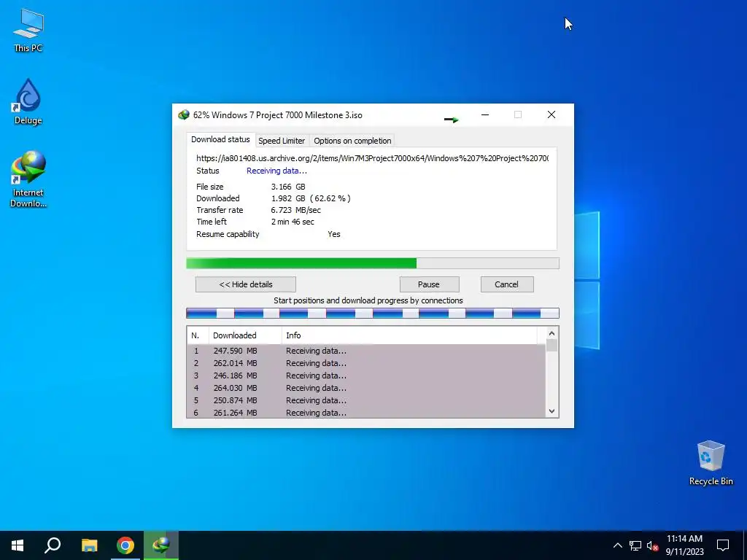Screen dimensions: 747x560
Task: Click the Resume capability value Yes
Action: (334, 234)
